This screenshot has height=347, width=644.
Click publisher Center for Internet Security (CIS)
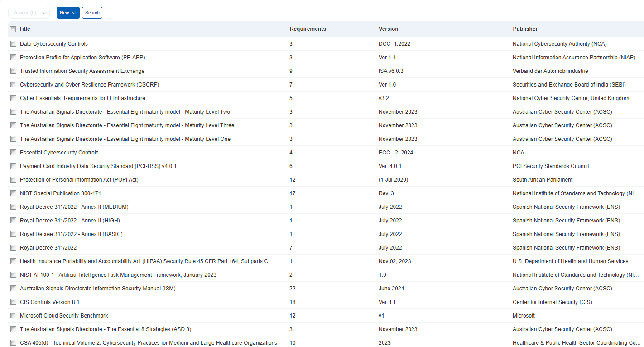[553, 302]
